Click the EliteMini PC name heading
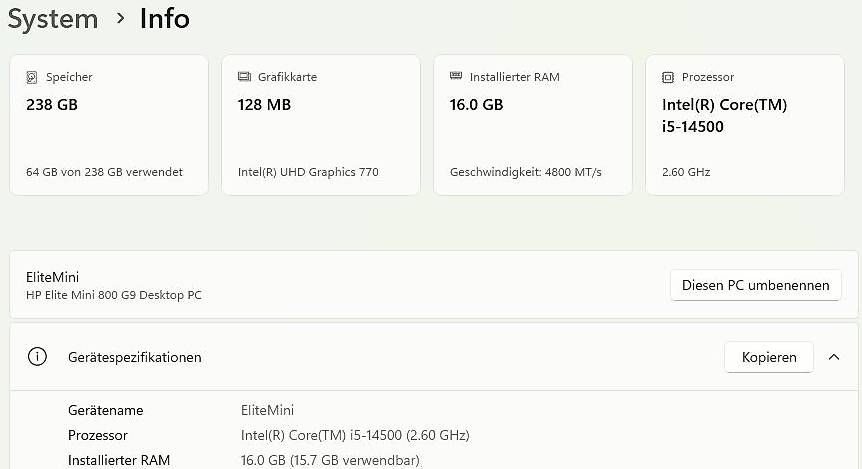862x469 pixels. 52,277
